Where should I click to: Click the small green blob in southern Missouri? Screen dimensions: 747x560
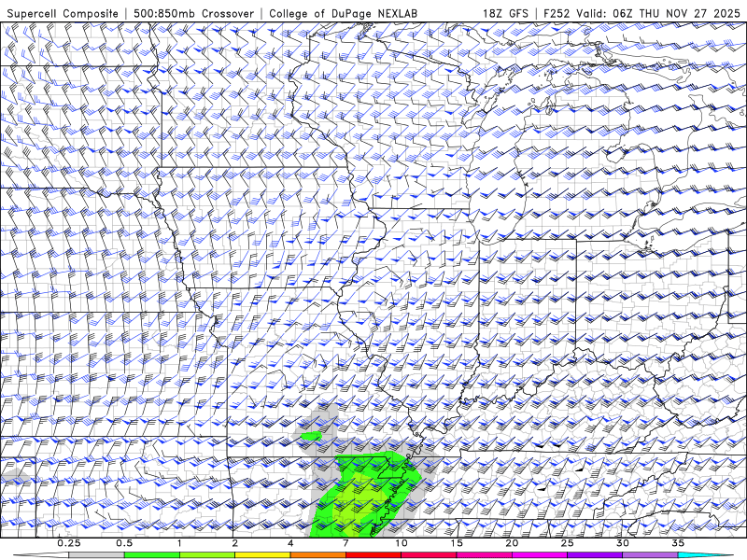[x=312, y=436]
